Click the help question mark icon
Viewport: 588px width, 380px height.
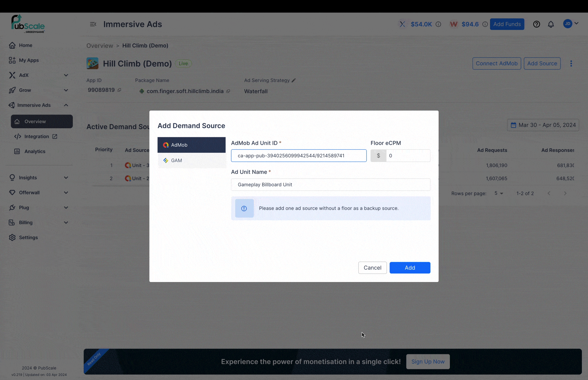[x=536, y=24]
